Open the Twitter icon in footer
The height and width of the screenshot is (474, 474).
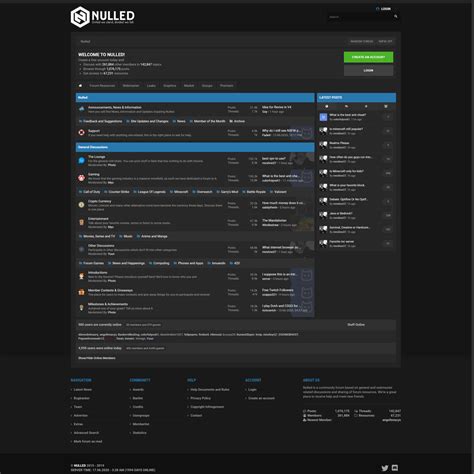[x=385, y=468]
